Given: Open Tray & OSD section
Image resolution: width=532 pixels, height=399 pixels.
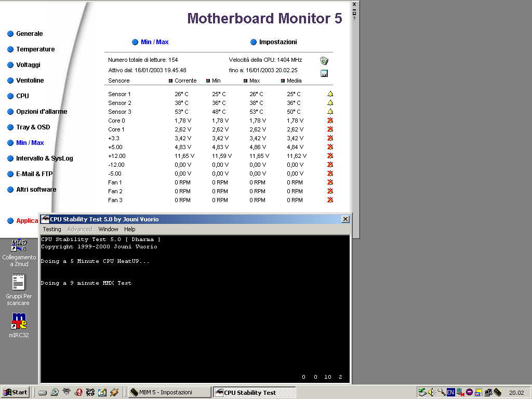Looking at the screenshot, I should (x=29, y=127).
